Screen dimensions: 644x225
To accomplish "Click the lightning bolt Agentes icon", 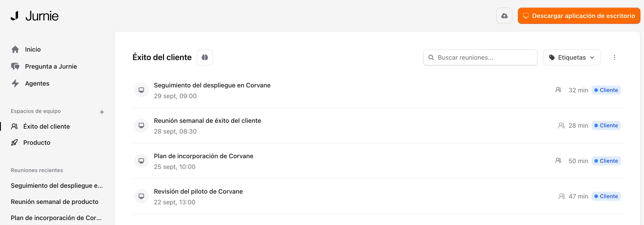I will pyautogui.click(x=15, y=83).
